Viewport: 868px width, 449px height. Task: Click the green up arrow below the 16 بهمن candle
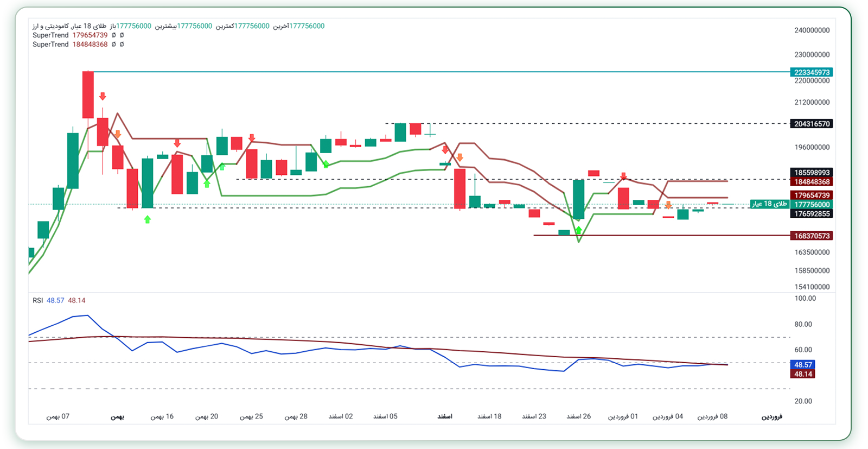(x=148, y=219)
